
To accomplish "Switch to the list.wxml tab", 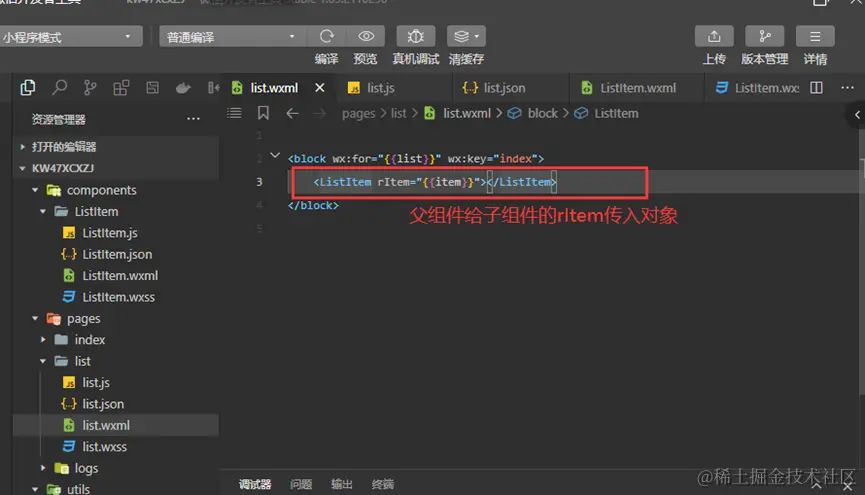I will 274,88.
